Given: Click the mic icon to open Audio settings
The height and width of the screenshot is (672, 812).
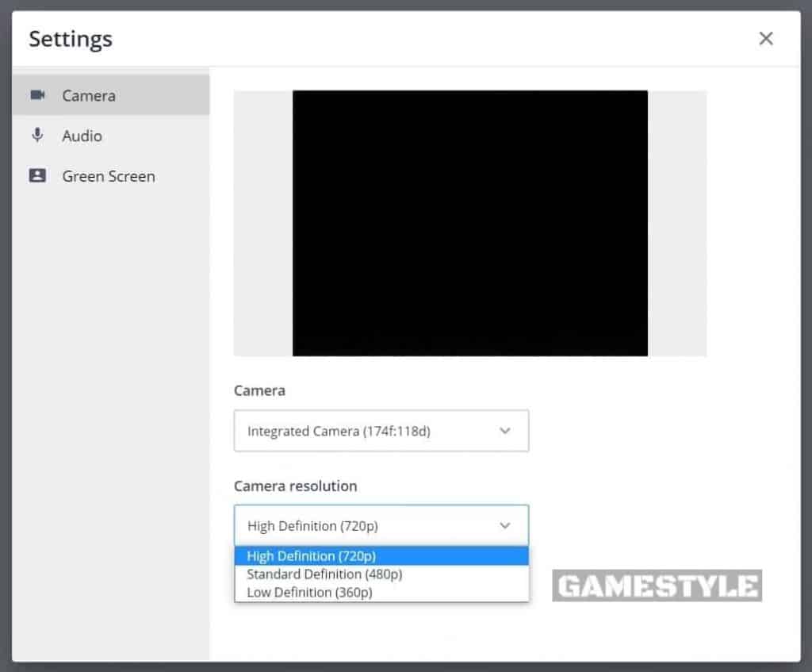Looking at the screenshot, I should tap(37, 135).
